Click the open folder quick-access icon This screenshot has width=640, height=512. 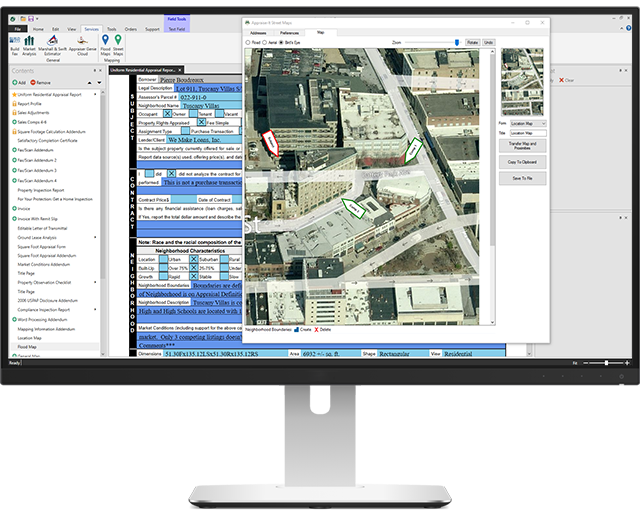click(x=23, y=19)
